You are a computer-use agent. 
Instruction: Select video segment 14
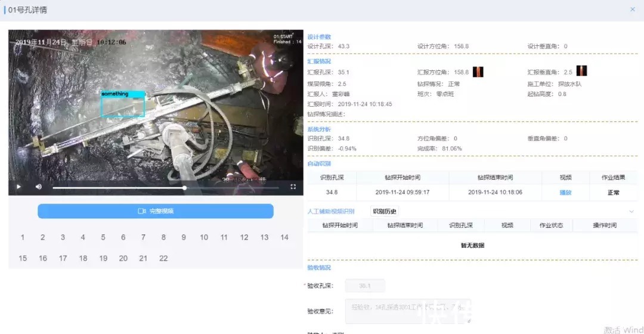[284, 237]
